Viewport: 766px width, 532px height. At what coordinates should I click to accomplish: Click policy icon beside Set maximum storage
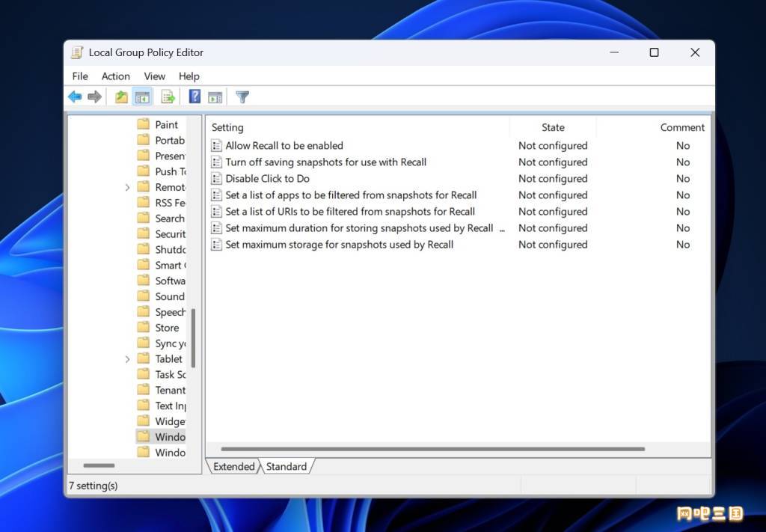pos(216,245)
